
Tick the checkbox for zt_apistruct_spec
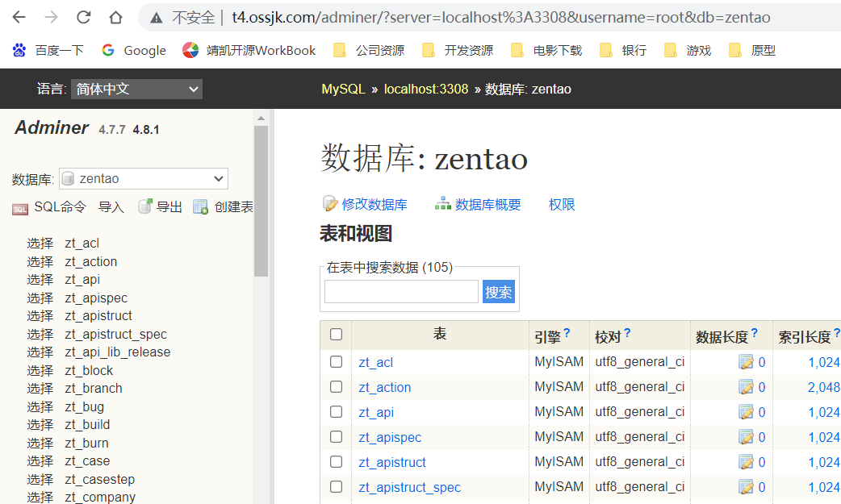pyautogui.click(x=336, y=487)
